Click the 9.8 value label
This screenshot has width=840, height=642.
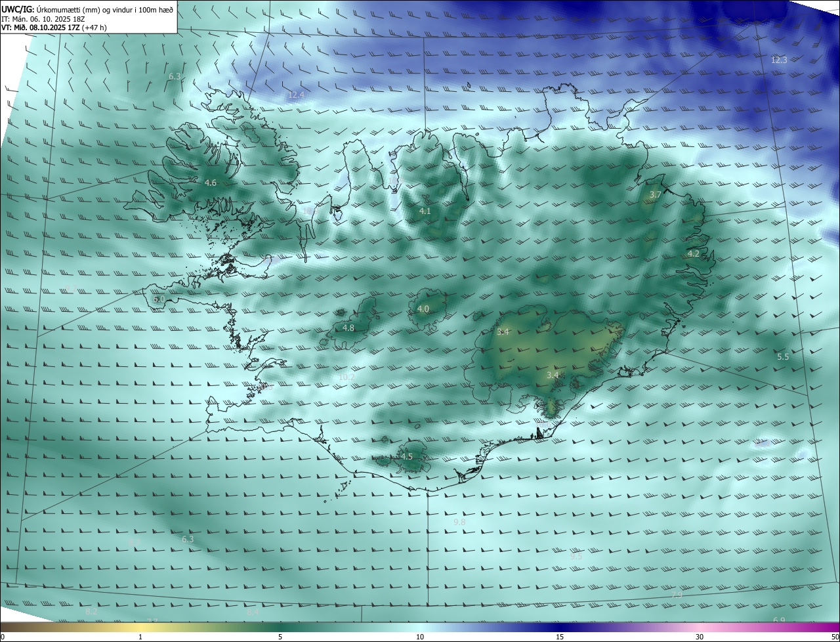click(x=459, y=522)
